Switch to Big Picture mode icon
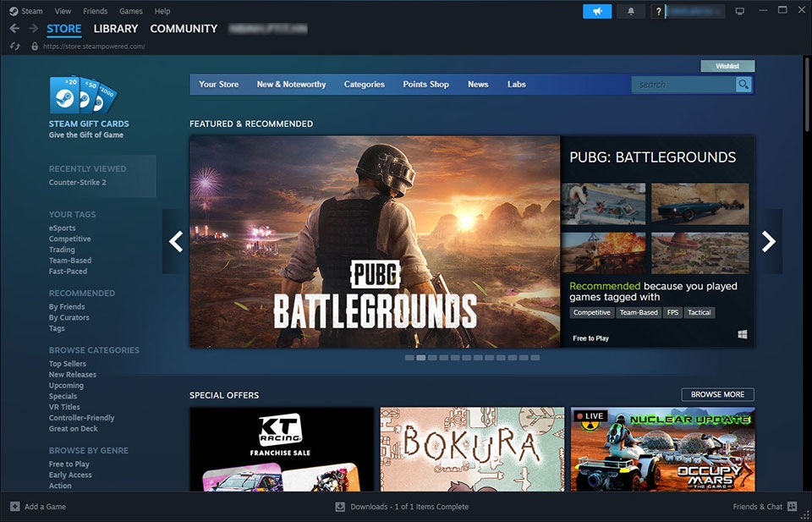This screenshot has width=812, height=522. coord(739,11)
